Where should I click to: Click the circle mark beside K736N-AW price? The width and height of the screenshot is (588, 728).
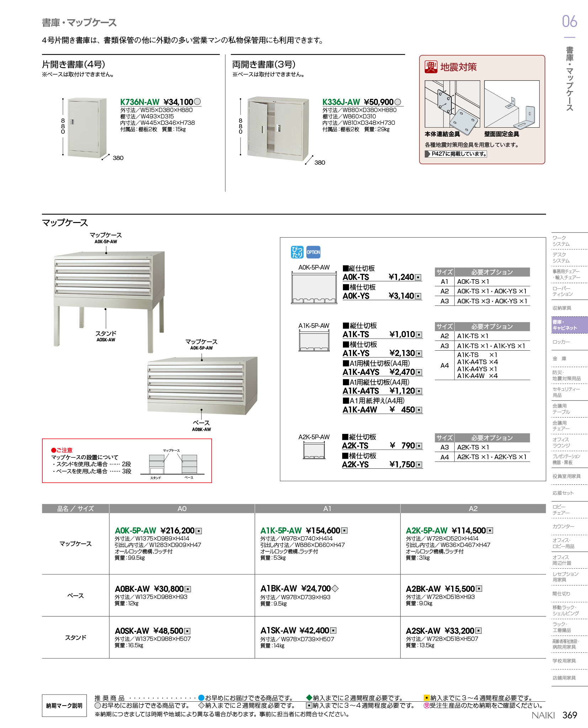click(x=198, y=102)
